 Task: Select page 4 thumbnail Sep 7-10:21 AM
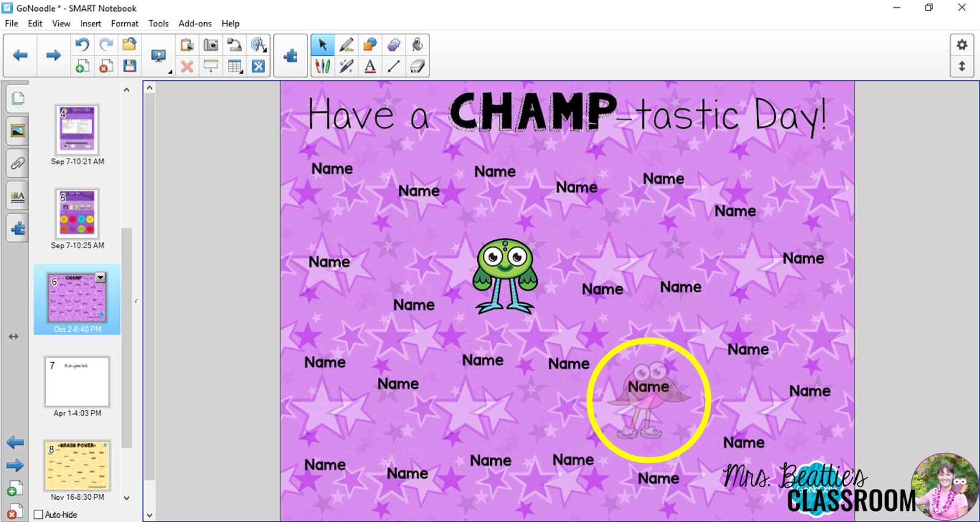77,130
